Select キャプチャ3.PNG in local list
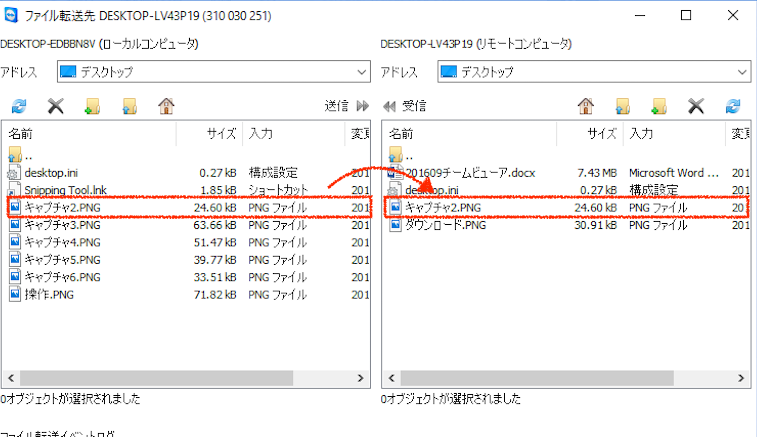Viewport: 757px width, 437px height. (x=62, y=225)
